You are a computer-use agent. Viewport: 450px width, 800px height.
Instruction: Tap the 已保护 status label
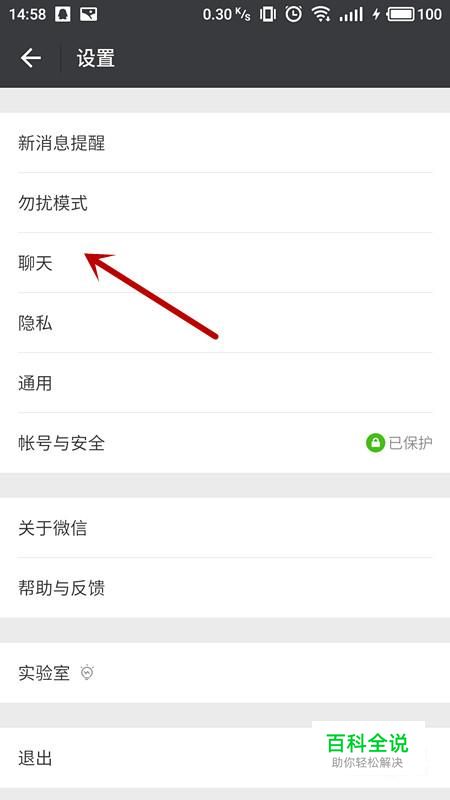[411, 443]
